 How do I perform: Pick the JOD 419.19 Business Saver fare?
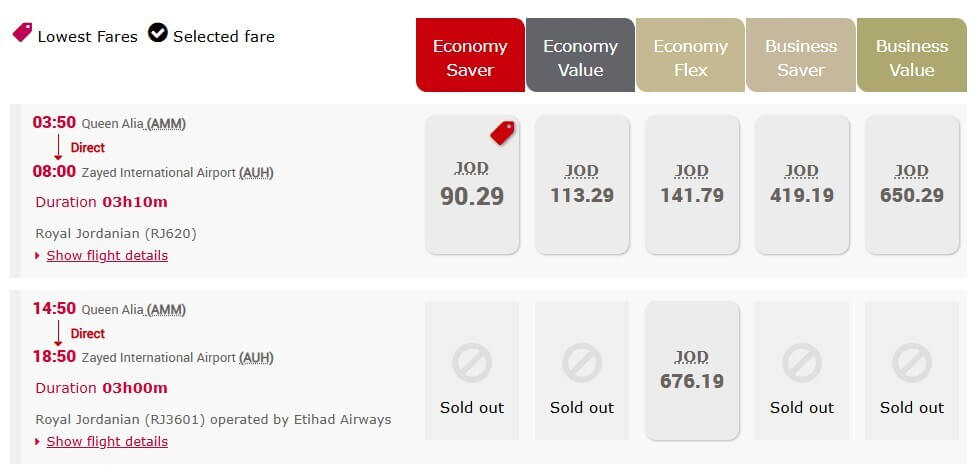tap(802, 185)
